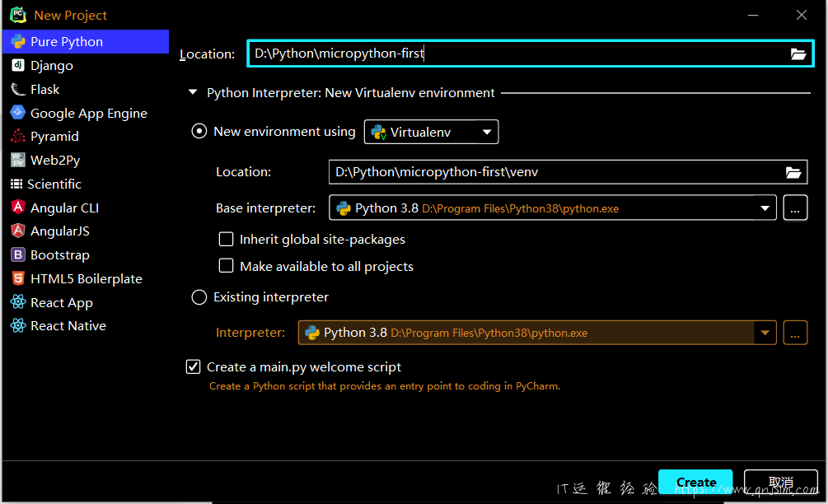Open the existing Interpreter dropdown arrow
828x504 pixels.
click(x=765, y=333)
